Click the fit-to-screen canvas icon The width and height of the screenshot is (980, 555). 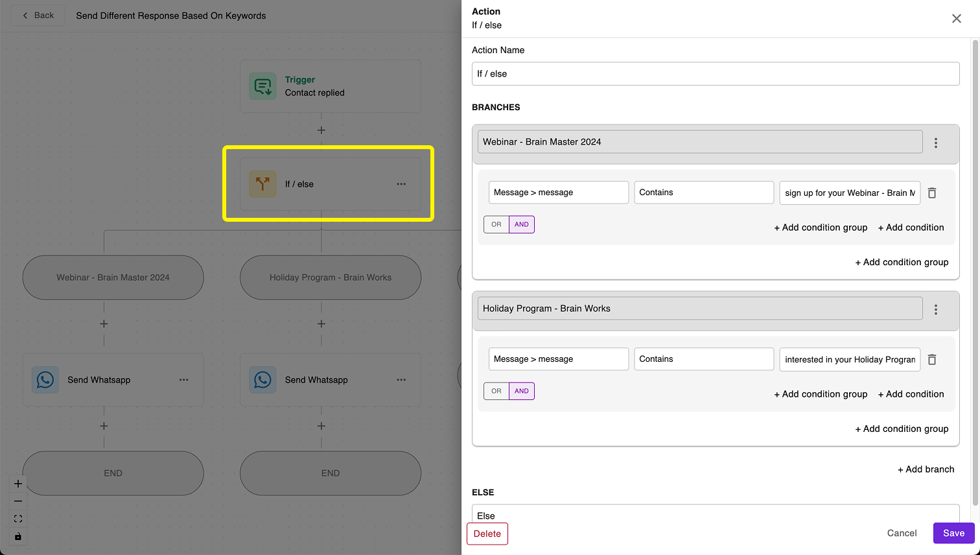(x=17, y=518)
